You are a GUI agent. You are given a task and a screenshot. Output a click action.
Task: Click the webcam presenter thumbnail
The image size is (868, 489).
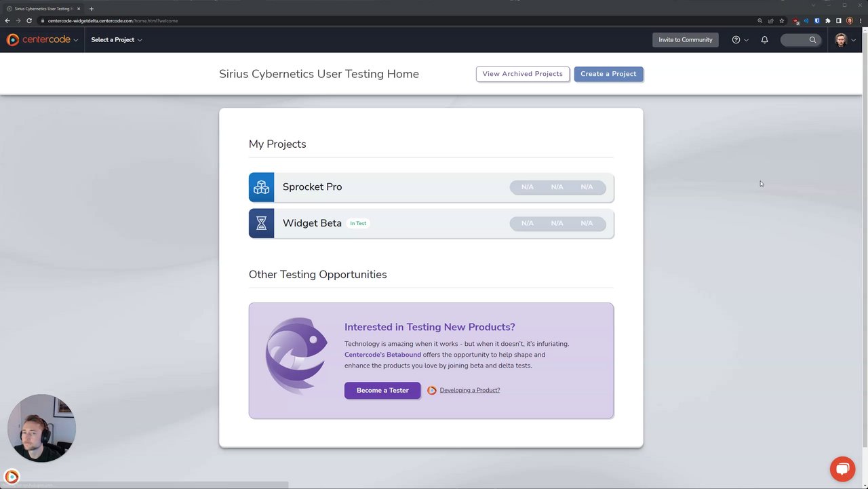[41, 428]
